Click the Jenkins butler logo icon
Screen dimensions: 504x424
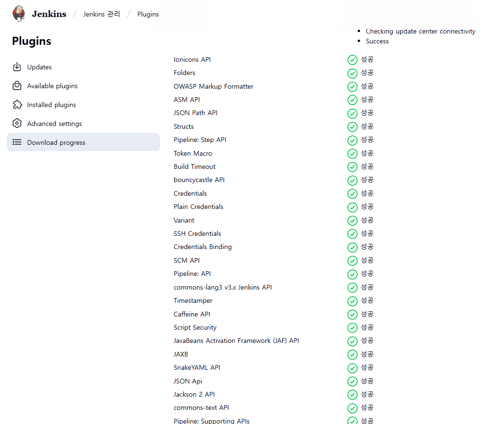[19, 14]
